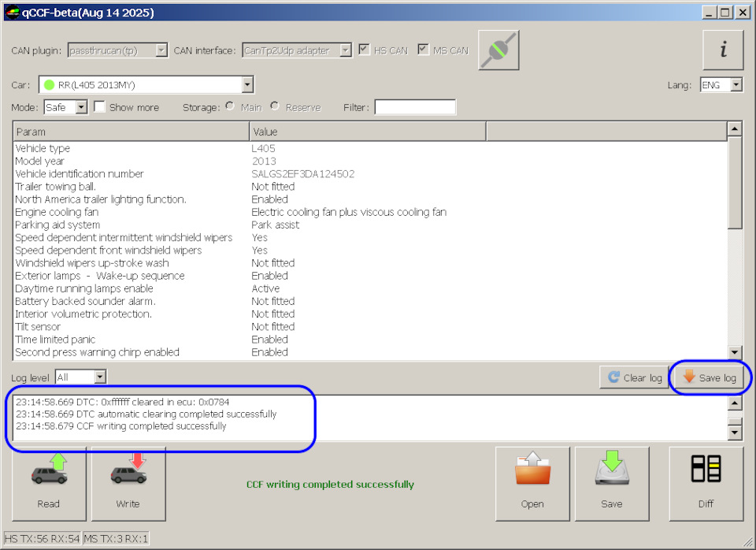This screenshot has width=756, height=550.
Task: Select the Time limited panic row
Action: tap(370, 339)
